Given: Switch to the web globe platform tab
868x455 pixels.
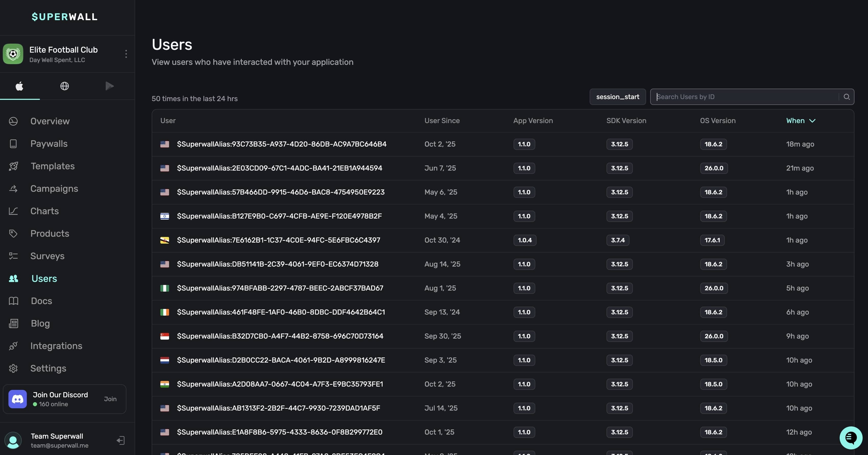Looking at the screenshot, I should 64,86.
